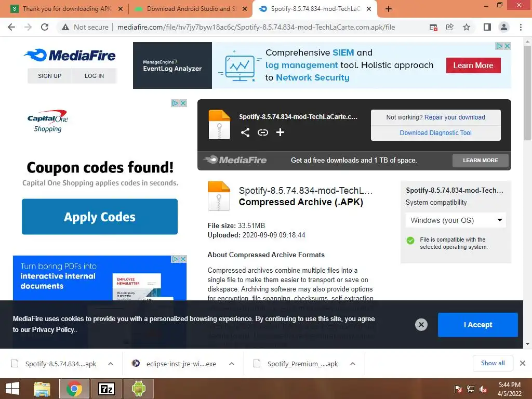Bookmark page with the star icon
Screen dimensions: 532x399
coord(467,27)
